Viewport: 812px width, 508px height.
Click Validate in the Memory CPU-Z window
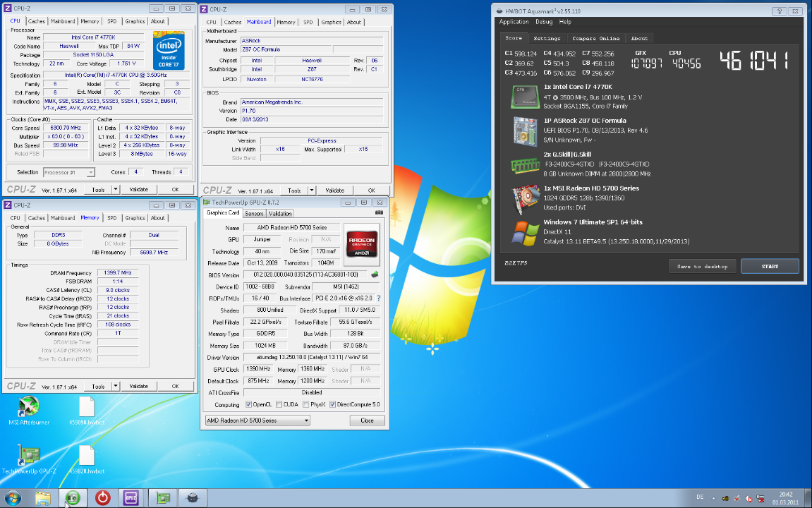tap(138, 387)
